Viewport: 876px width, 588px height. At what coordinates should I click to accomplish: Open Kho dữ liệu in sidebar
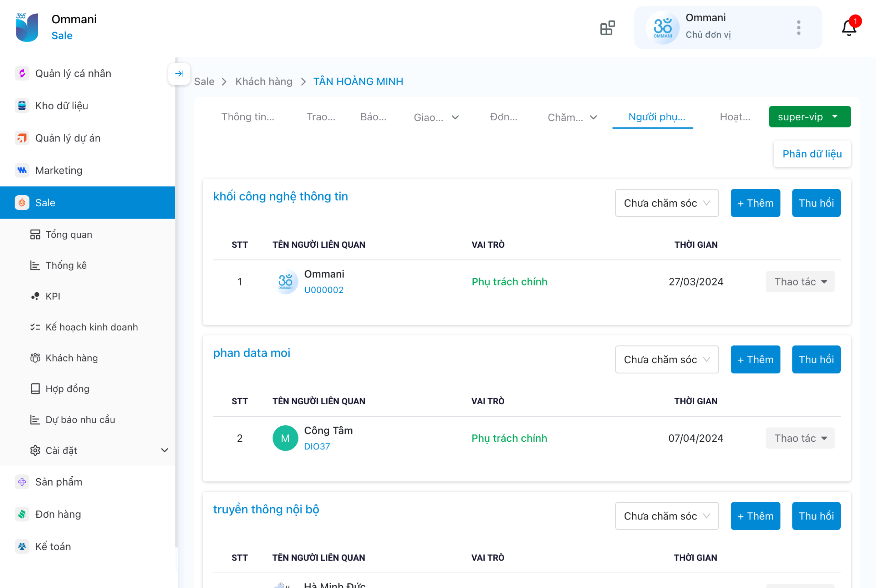click(x=62, y=106)
